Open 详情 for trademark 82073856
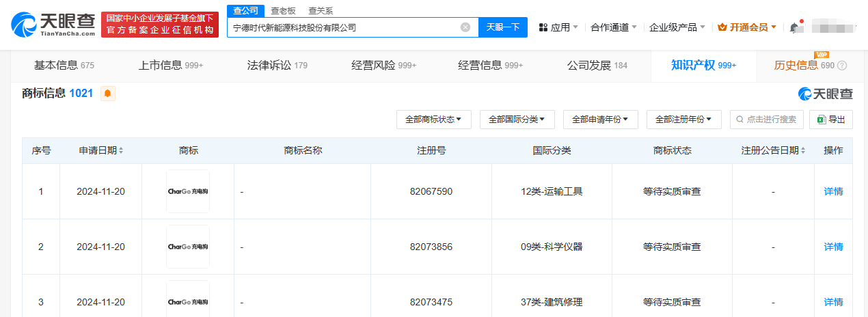Viewport: 868px width, 317px height. 833,247
